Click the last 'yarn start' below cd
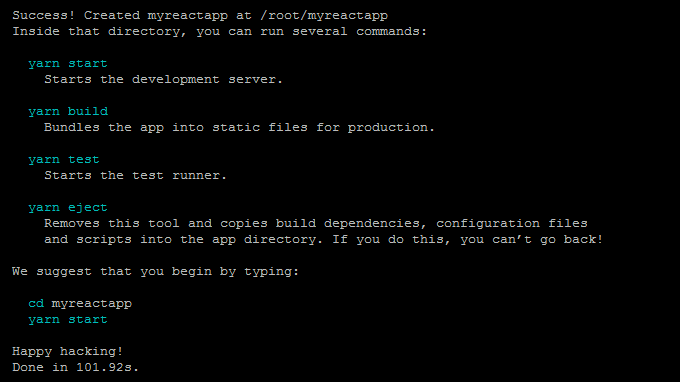 [68, 320]
